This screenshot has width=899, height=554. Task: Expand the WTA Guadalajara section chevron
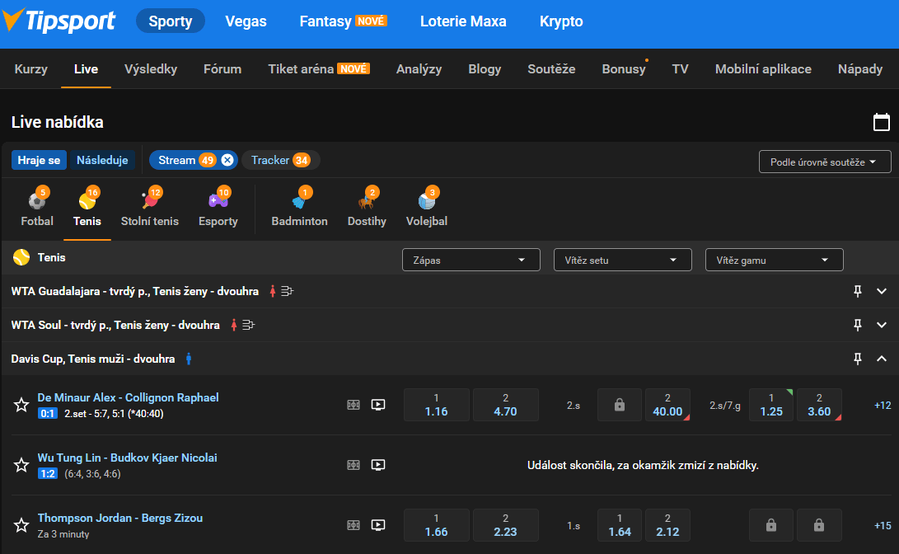(x=882, y=291)
